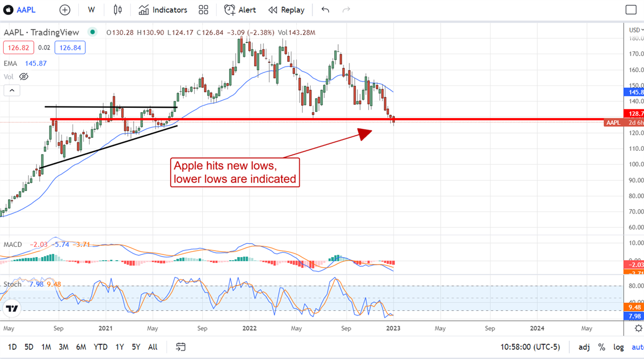Click the Alert button

[240, 10]
